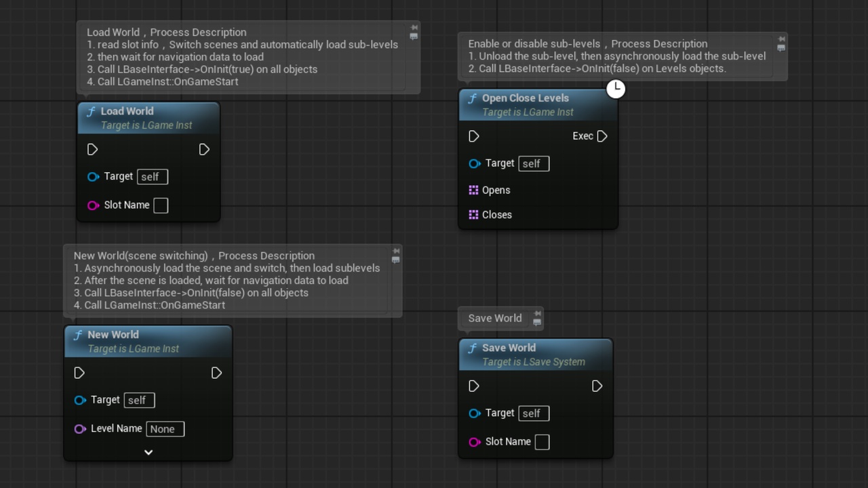Image resolution: width=868 pixels, height=488 pixels.
Task: Click New World Target self field
Action: [139, 400]
